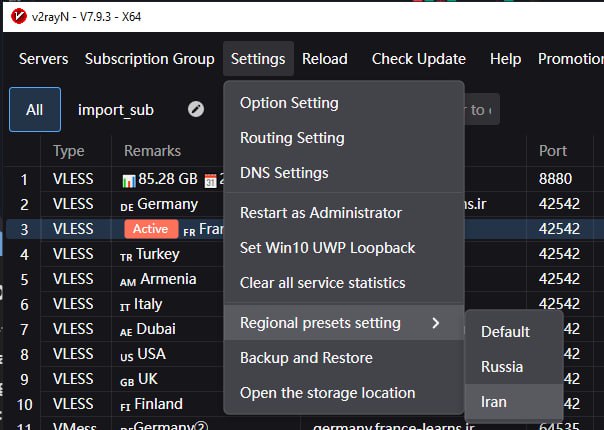Open the Check Update menu

(419, 59)
